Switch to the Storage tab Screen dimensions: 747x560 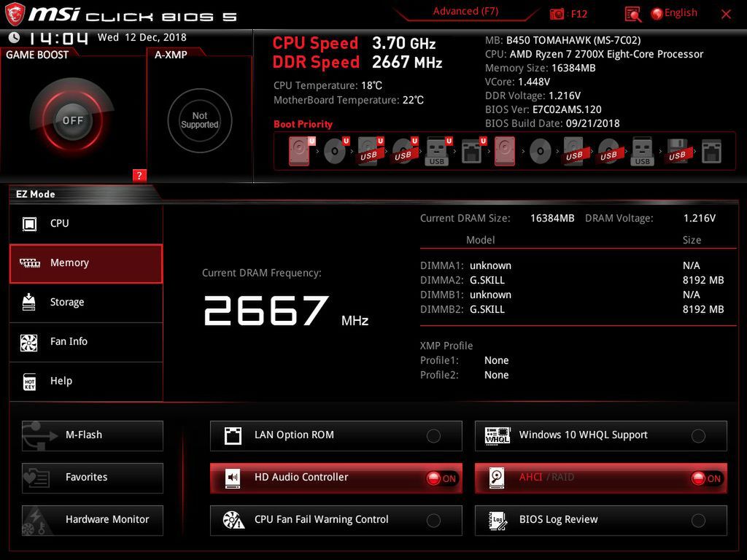(x=86, y=303)
